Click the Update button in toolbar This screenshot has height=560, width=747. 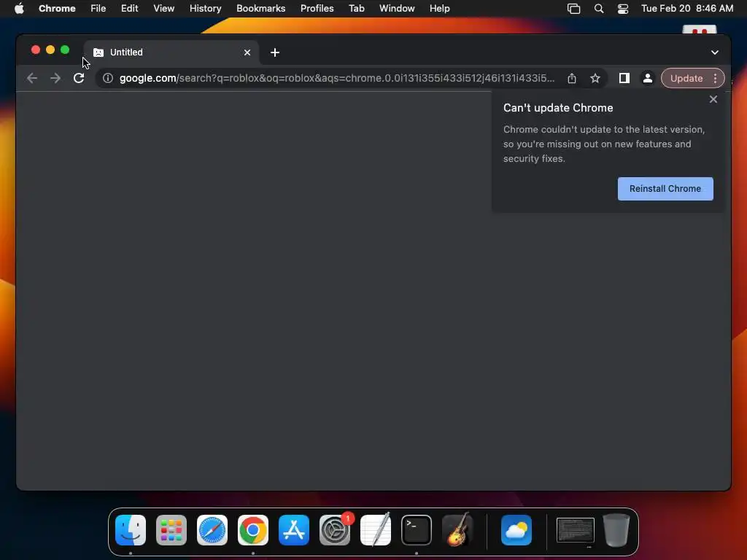pos(686,78)
